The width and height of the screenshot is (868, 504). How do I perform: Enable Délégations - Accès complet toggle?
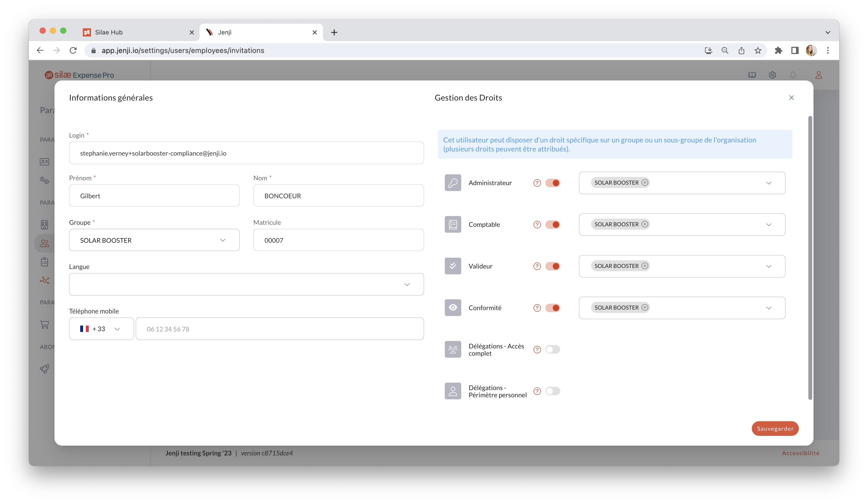point(553,349)
